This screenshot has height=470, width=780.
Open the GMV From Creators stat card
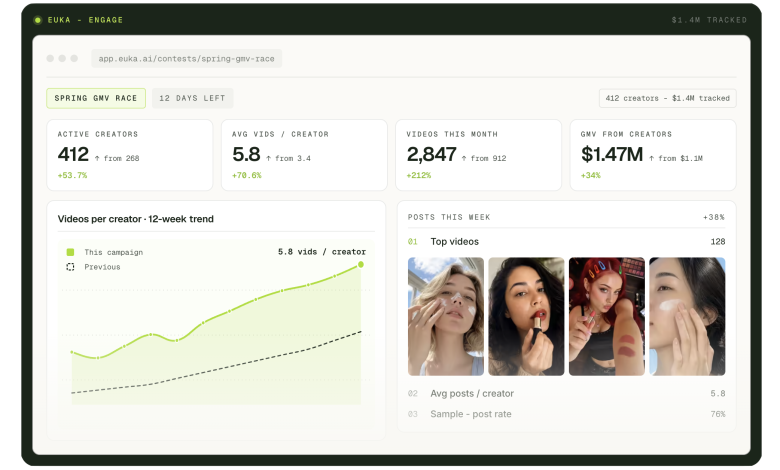point(653,155)
